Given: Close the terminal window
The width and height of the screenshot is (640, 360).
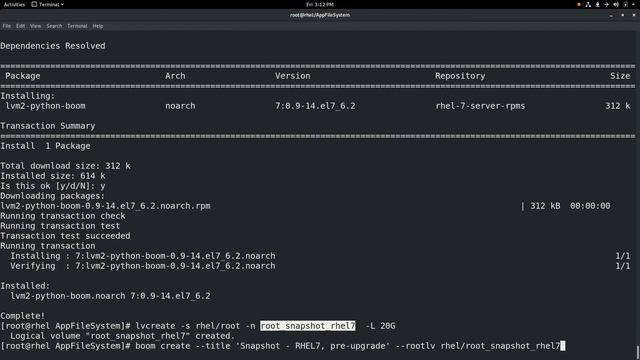Looking at the screenshot, I should point(634,15).
